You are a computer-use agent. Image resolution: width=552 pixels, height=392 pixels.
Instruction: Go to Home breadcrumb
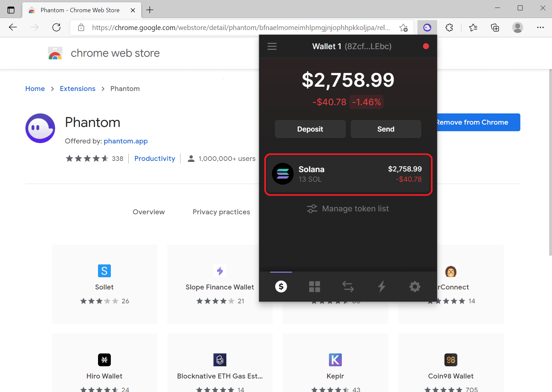(35, 89)
